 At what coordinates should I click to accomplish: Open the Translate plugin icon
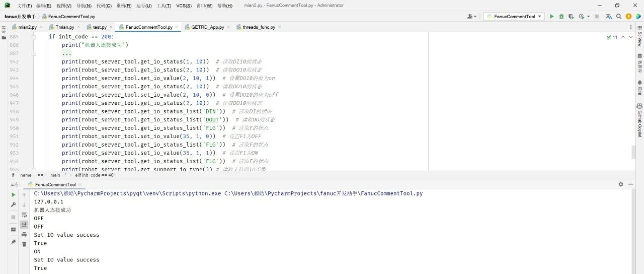click(x=609, y=17)
